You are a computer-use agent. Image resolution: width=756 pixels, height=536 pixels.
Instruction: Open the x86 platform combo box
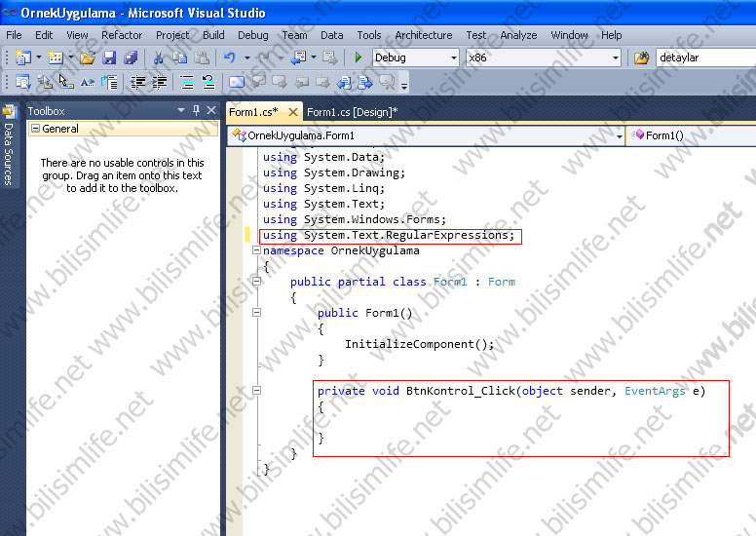point(543,57)
